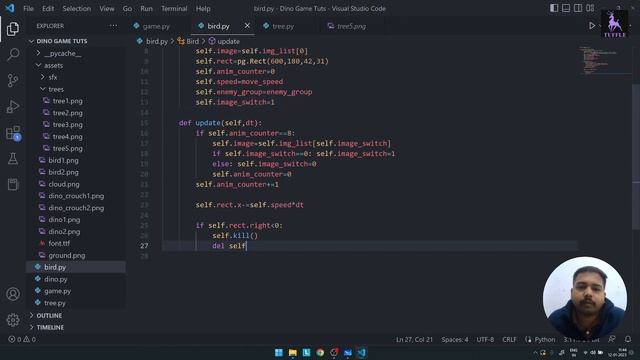Open dino_crouch1.png file
Viewport: 640px width, 360px height.
point(76,196)
